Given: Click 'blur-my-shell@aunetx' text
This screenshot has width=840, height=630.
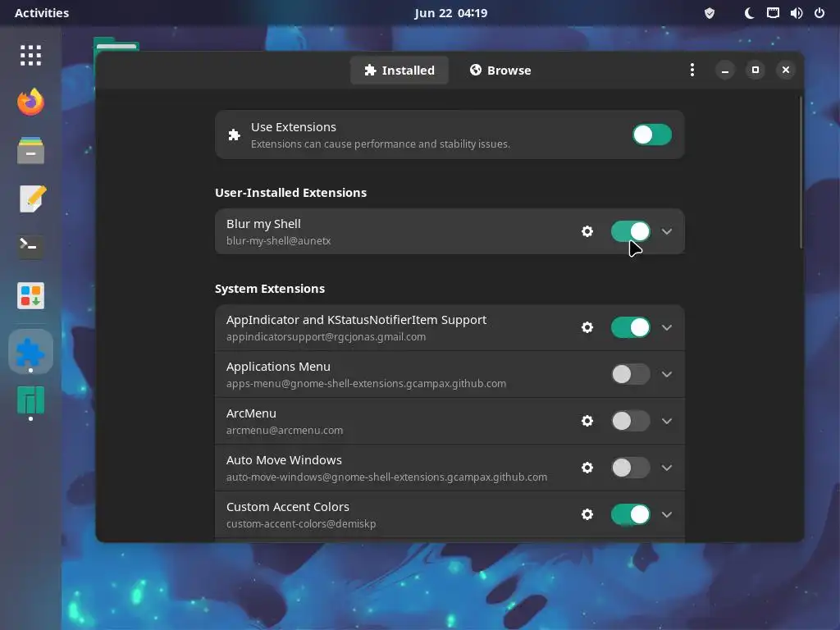Looking at the screenshot, I should tap(279, 241).
